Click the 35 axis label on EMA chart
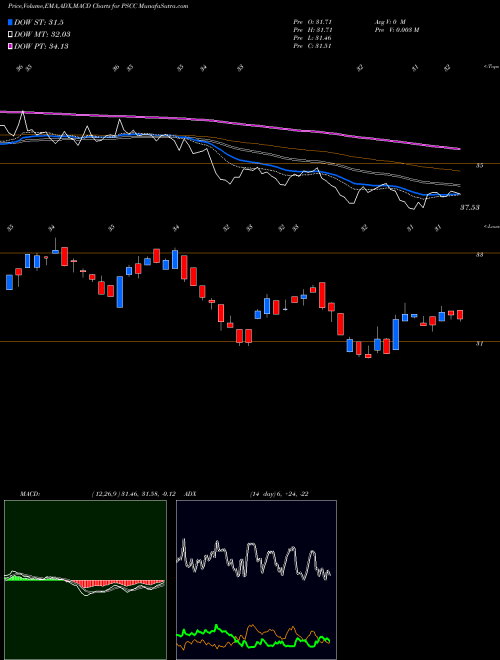Viewport: 500px width, 660px height. [479, 166]
